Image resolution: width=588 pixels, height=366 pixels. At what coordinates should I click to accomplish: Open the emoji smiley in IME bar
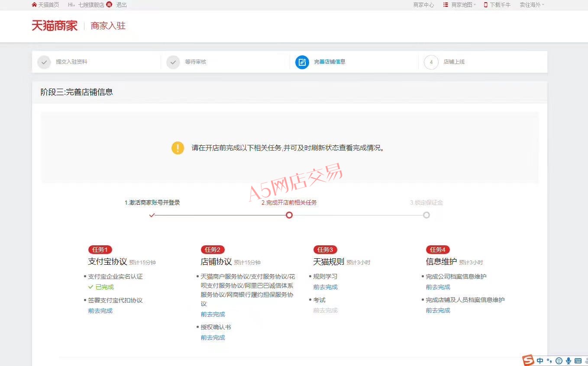pyautogui.click(x=559, y=361)
